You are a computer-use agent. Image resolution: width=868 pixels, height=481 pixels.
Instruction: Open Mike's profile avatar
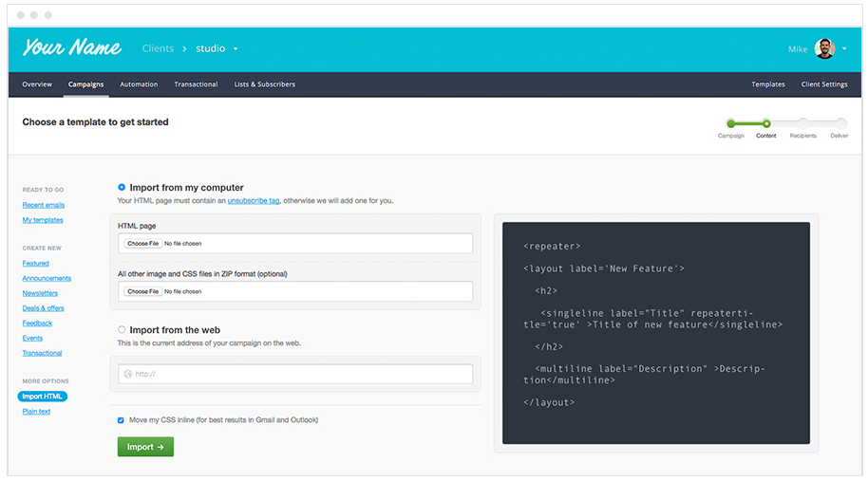pos(824,48)
